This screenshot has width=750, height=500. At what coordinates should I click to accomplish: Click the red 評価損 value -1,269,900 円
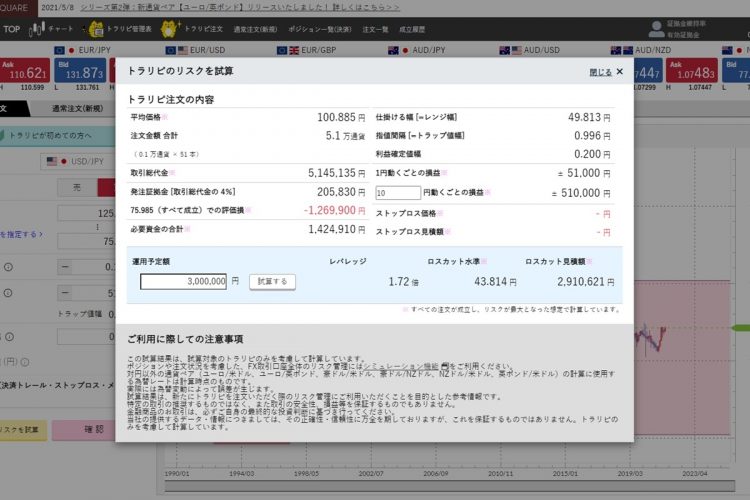click(x=334, y=211)
